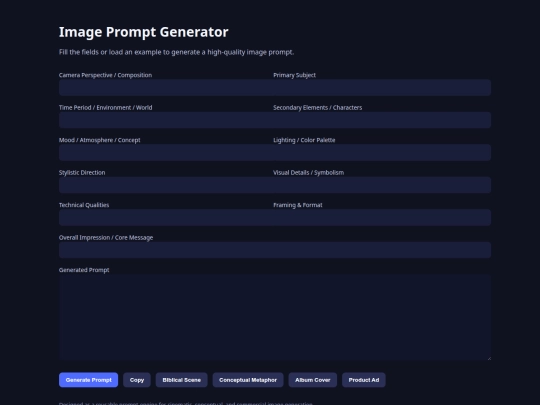Click the 'Technical Qualities' label text
540x405 pixels.
pos(84,205)
